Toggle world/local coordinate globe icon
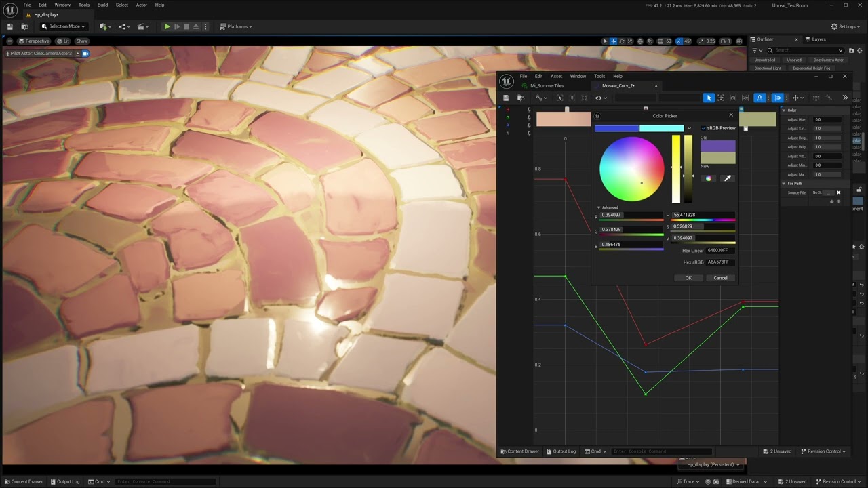868x488 pixels. pos(640,41)
